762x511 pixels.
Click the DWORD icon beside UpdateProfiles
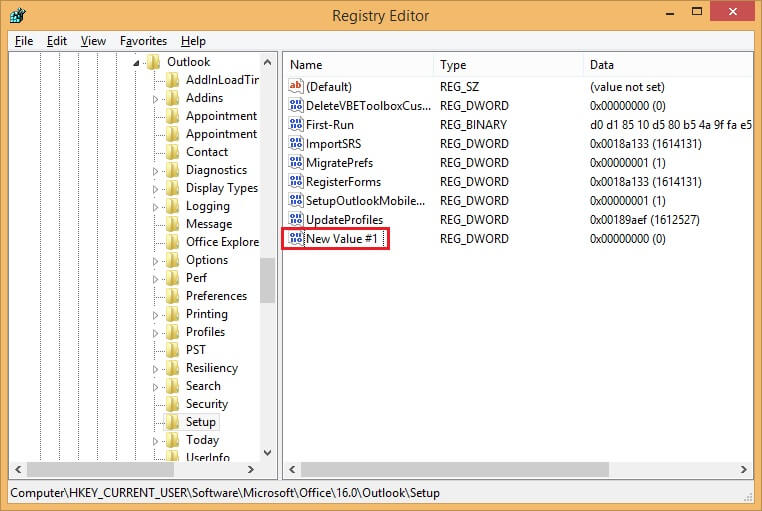click(x=295, y=219)
